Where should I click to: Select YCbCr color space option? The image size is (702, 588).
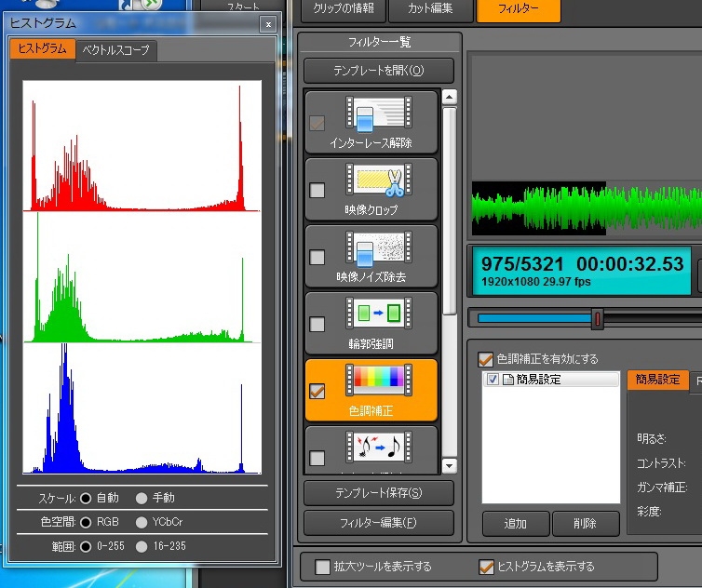click(142, 522)
